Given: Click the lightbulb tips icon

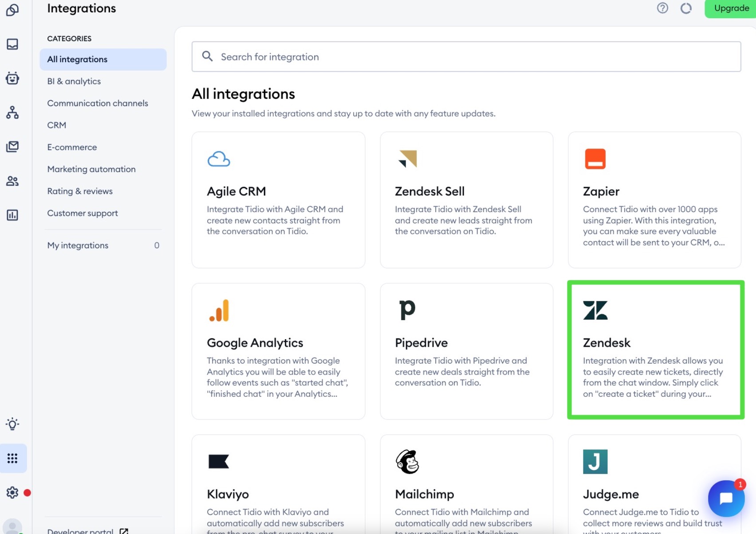Looking at the screenshot, I should (x=12, y=424).
